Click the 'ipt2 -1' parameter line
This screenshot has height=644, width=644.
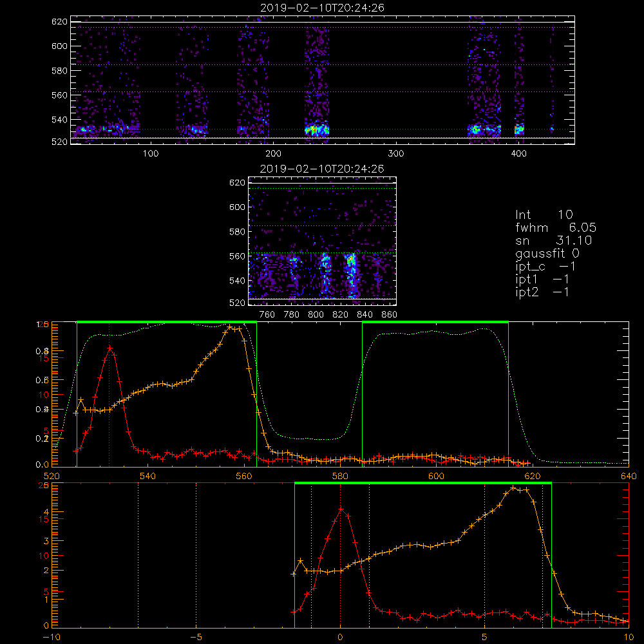pyautogui.click(x=542, y=292)
